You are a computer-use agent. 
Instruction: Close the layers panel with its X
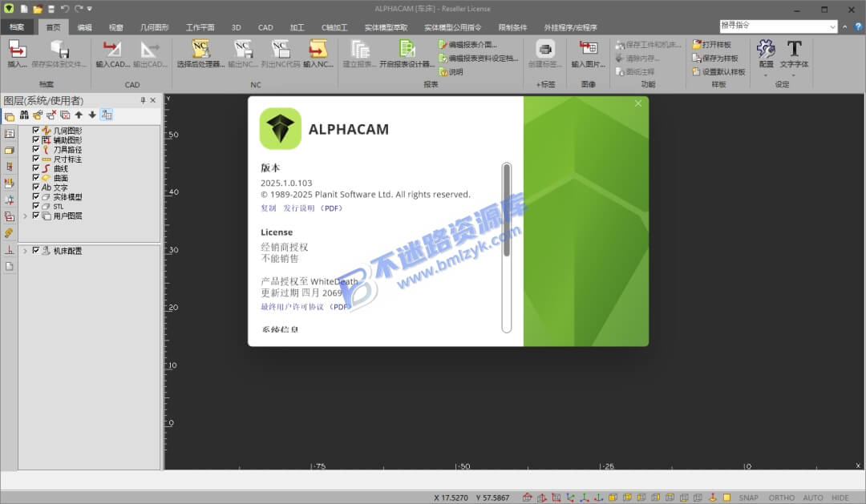tap(153, 100)
